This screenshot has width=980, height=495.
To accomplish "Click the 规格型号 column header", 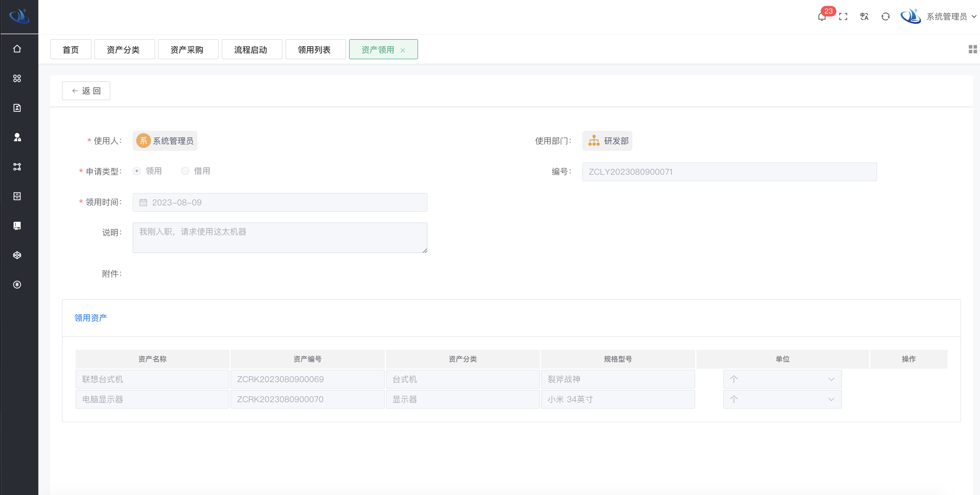I will [618, 359].
